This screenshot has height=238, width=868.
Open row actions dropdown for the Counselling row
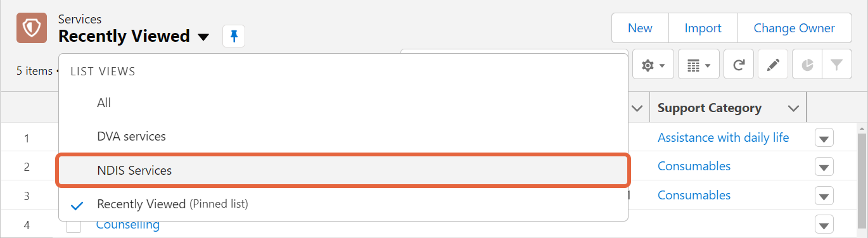(824, 225)
